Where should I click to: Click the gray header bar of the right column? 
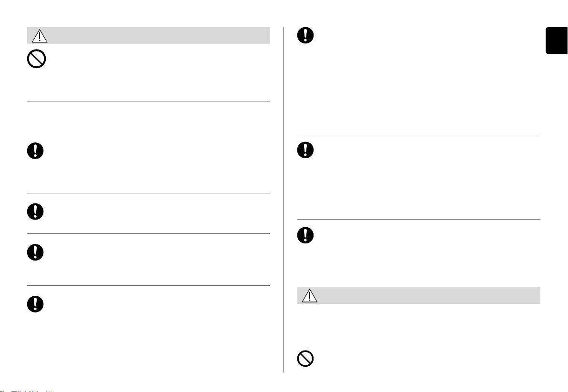coord(419,295)
